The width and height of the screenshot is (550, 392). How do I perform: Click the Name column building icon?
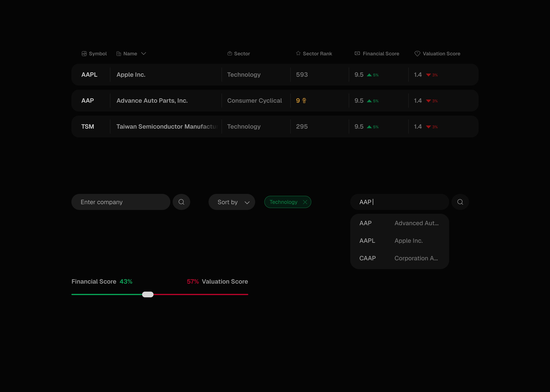pyautogui.click(x=119, y=54)
